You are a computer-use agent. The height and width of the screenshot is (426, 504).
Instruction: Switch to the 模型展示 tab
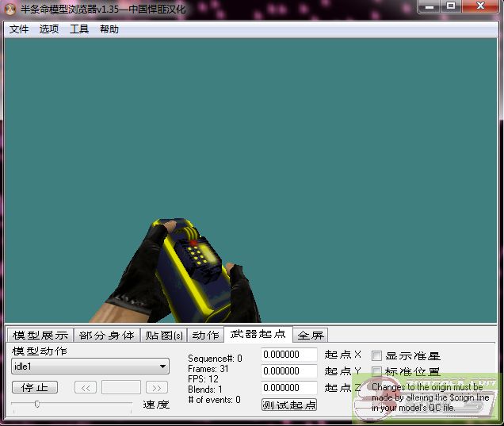coord(40,336)
